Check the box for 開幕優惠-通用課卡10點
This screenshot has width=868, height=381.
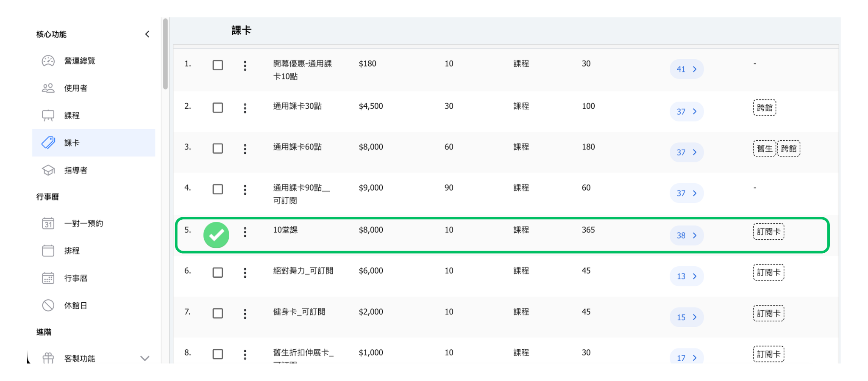click(218, 65)
